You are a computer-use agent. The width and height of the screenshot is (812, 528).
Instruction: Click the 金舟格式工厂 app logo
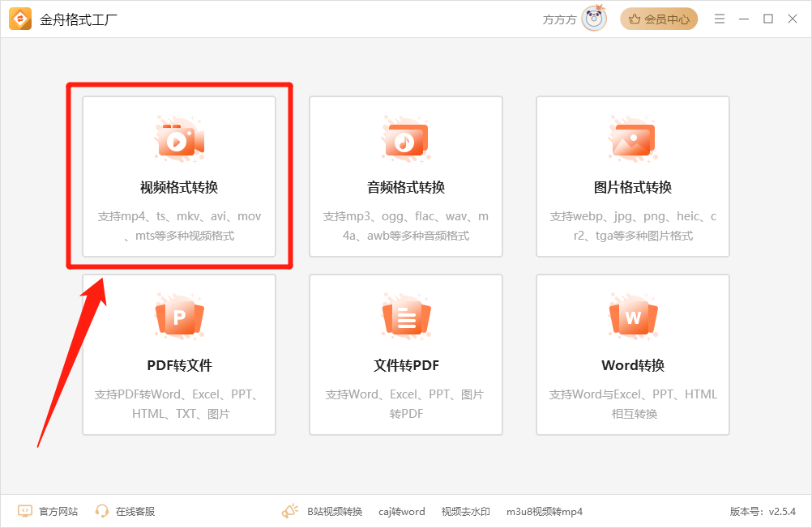[x=20, y=19]
